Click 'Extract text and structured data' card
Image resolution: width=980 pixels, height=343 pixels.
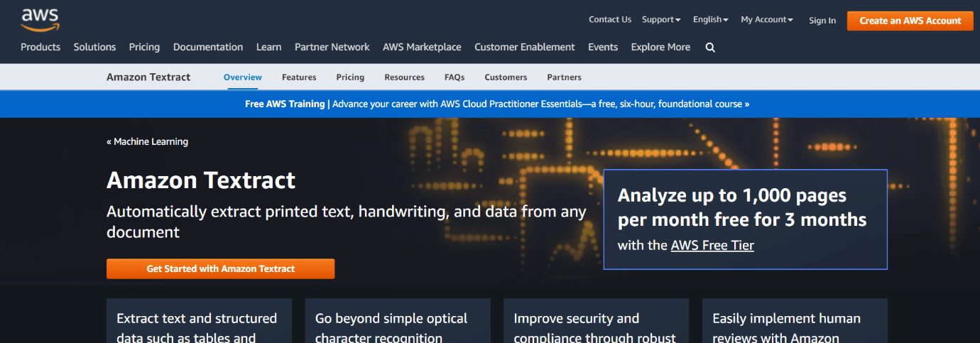199,321
